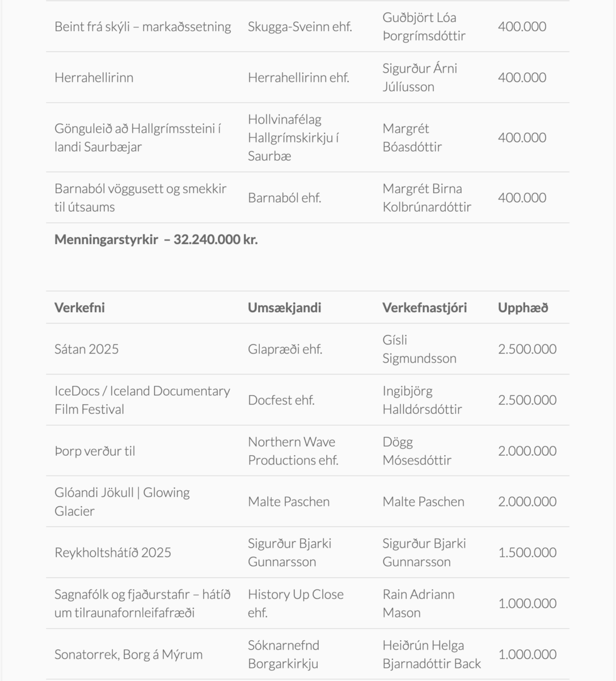This screenshot has height=681, width=616.
Task: Select Northern Wave Productions ehf. applicant
Action: (x=293, y=451)
